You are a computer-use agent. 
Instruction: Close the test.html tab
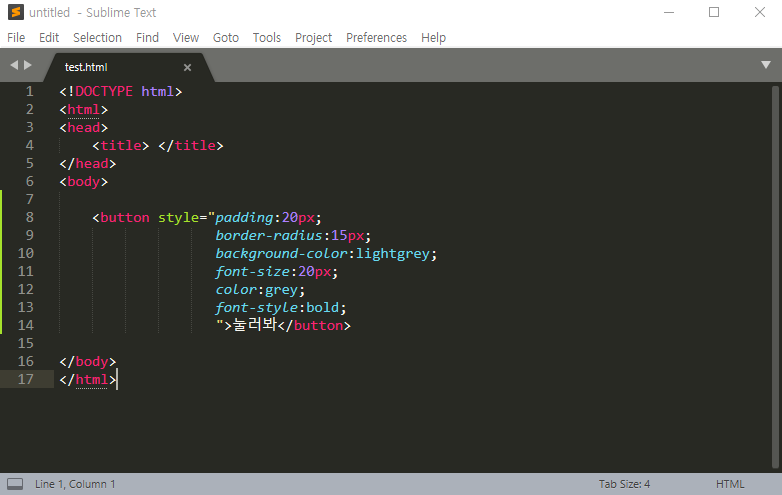point(187,67)
